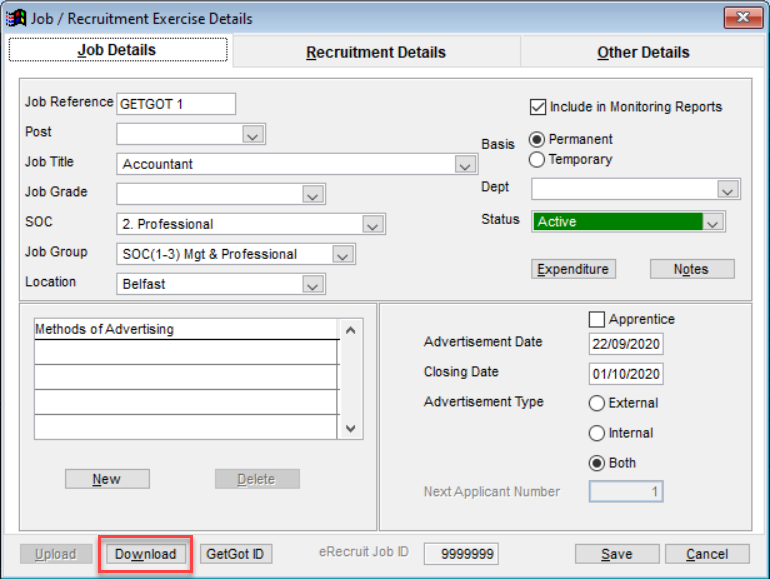Select the Permanent basis option
Screen dimensions: 770x579
(x=537, y=139)
